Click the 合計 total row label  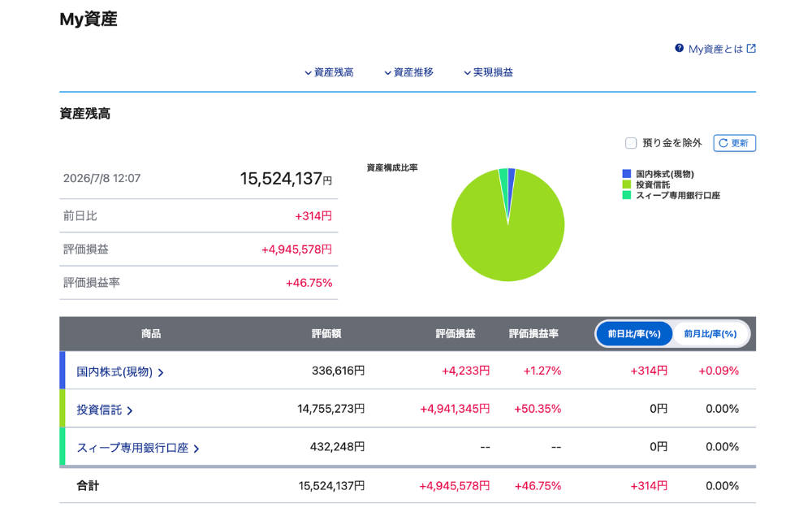tap(88, 485)
